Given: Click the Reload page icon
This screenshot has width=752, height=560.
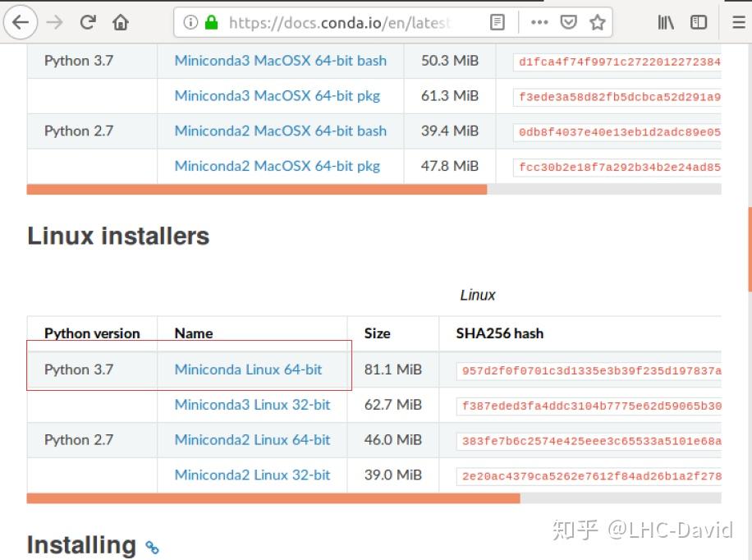Looking at the screenshot, I should coord(87,22).
